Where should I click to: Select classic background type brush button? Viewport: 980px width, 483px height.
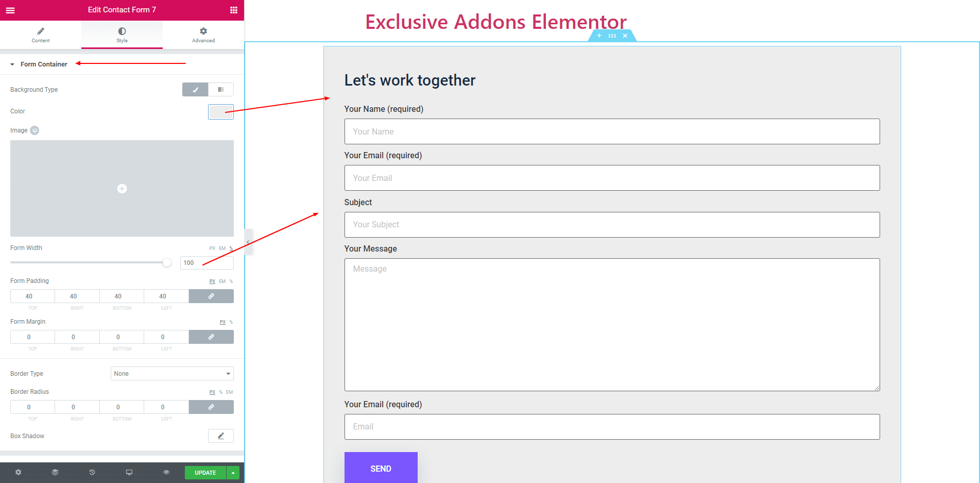[x=195, y=90]
